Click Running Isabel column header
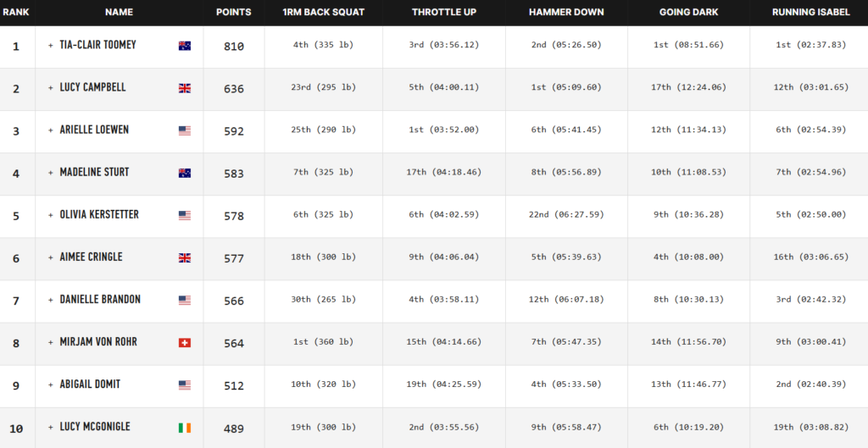The height and width of the screenshot is (448, 868). click(810, 13)
